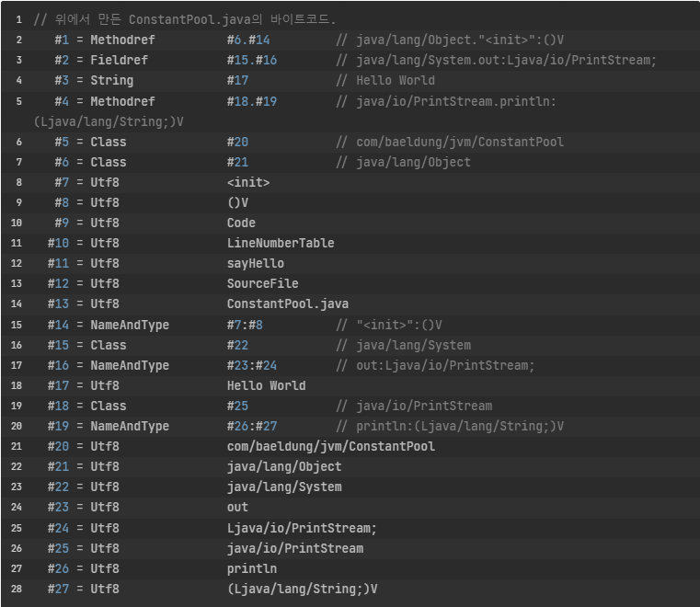Select '#18.#19' in the #4 Methodref row
This screenshot has height=607, width=700.
coord(252,101)
